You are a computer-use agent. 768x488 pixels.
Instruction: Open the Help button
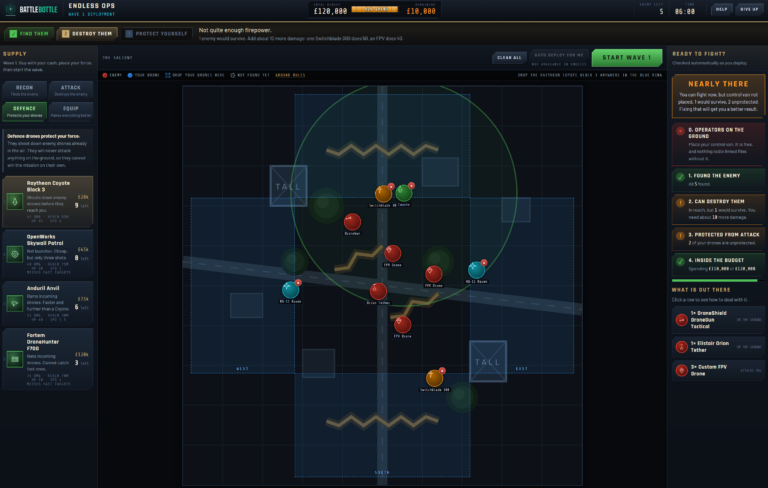(x=721, y=9)
